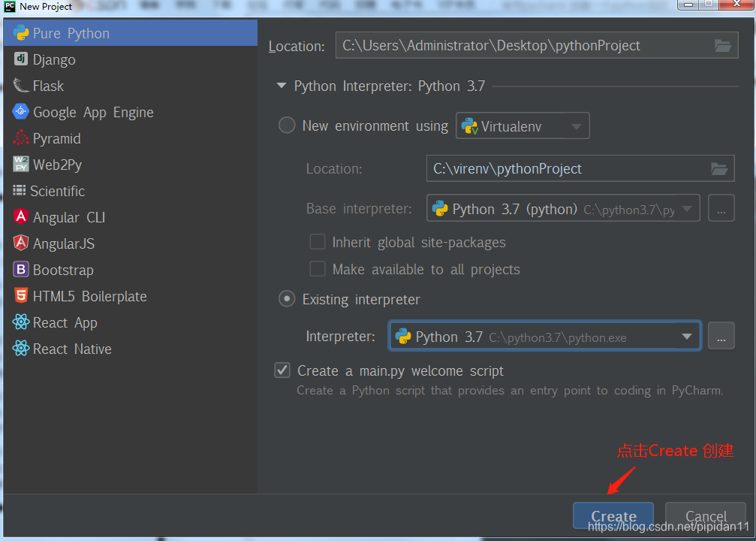
Task: Enable Inherit global site-packages checkbox
Action: click(318, 242)
